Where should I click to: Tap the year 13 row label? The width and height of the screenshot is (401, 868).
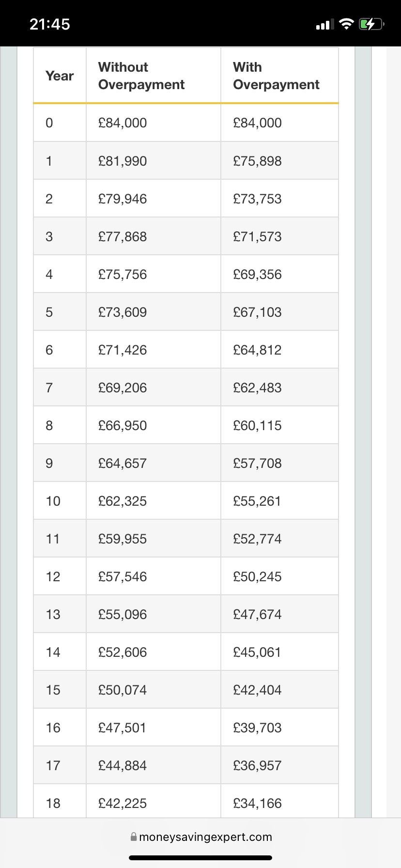pyautogui.click(x=53, y=614)
